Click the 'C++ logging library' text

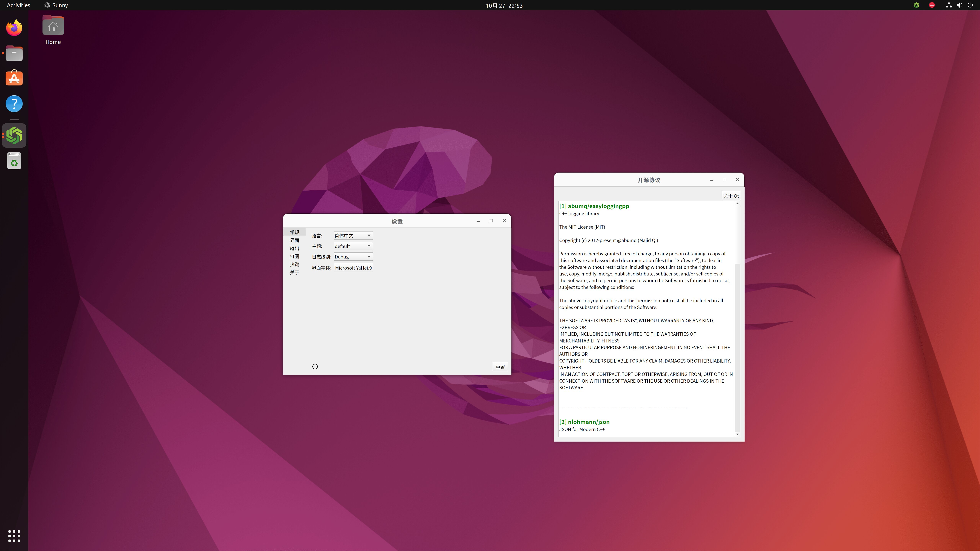tap(579, 214)
